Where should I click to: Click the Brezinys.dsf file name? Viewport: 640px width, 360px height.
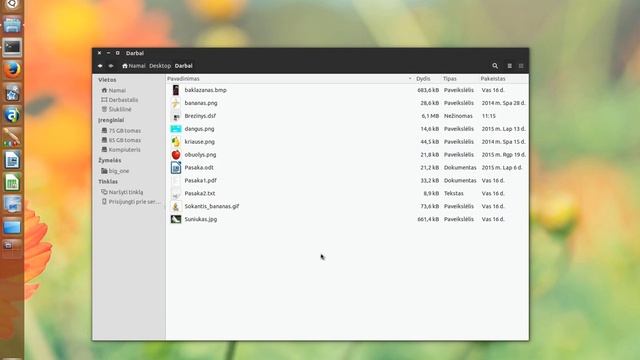pos(200,116)
